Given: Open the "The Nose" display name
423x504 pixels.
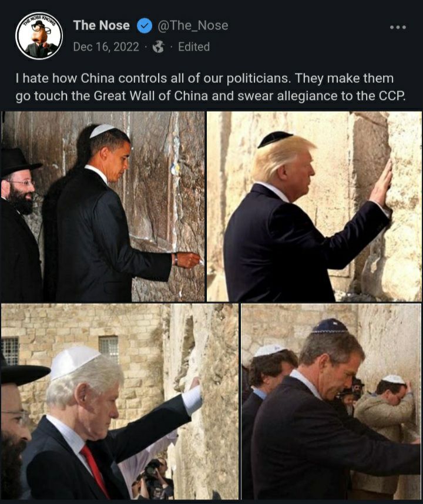Looking at the screenshot, I should click(x=102, y=26).
